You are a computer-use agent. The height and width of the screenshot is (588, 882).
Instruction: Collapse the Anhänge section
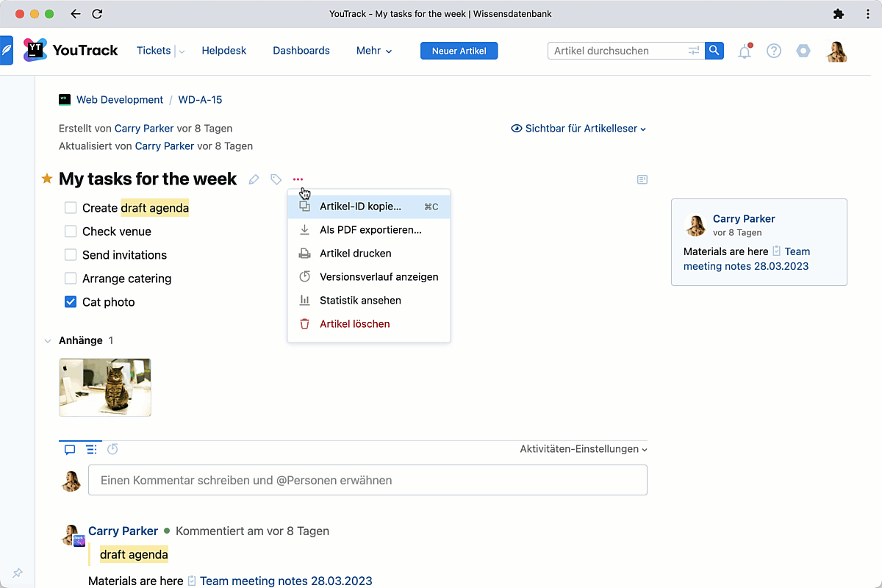(49, 340)
